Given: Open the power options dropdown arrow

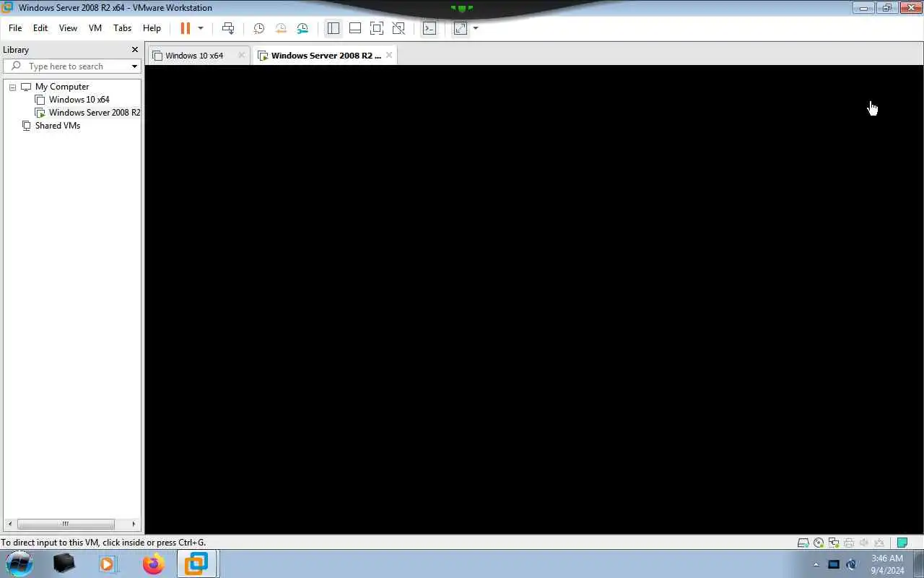Looking at the screenshot, I should [201, 28].
